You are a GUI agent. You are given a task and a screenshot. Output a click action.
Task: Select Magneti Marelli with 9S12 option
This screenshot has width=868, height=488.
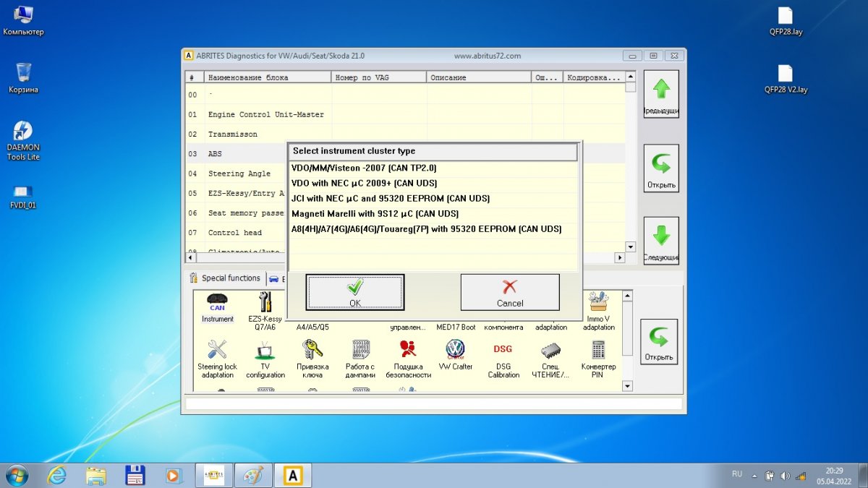point(375,213)
